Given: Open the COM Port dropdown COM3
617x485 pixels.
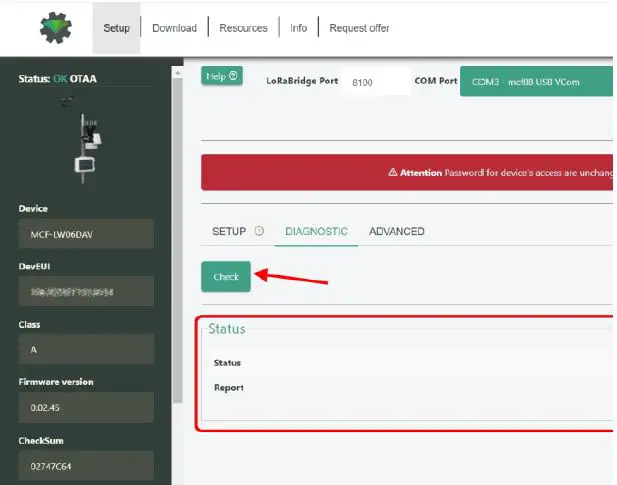Looking at the screenshot, I should click(536, 81).
